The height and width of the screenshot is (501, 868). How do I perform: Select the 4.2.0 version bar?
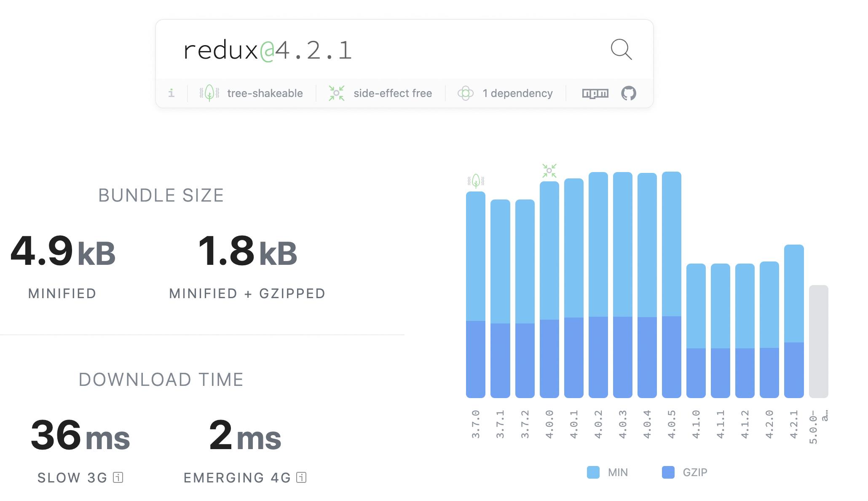769,330
